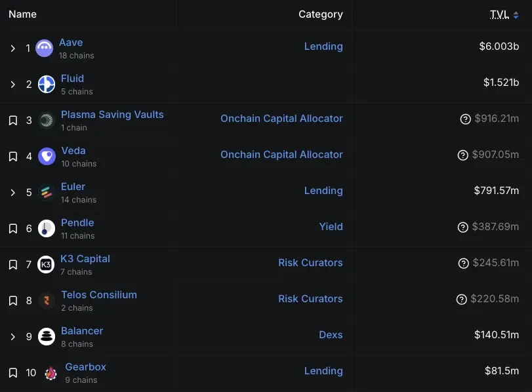Click the Balancer logo icon
The height and width of the screenshot is (392, 532).
[x=46, y=336]
